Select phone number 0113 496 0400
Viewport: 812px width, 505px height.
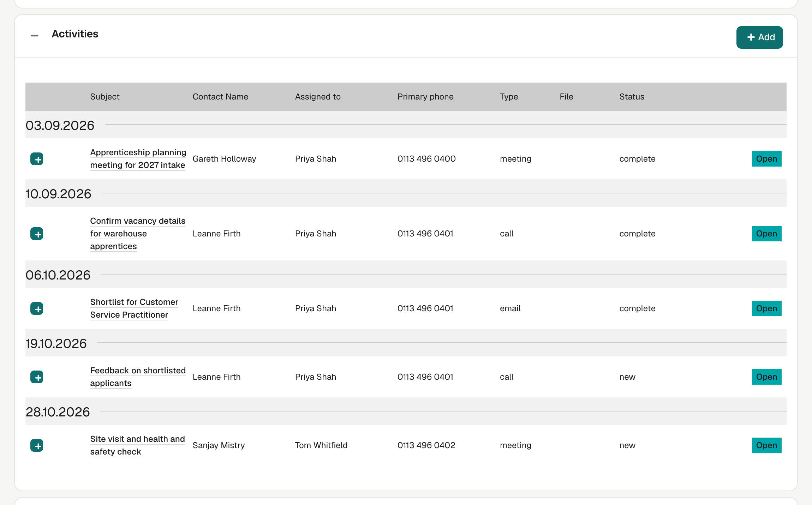tap(426, 159)
